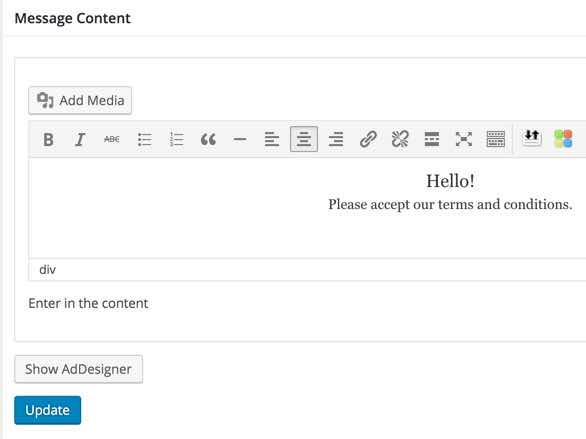Image resolution: width=586 pixels, height=439 pixels.
Task: Insert Read More tag
Action: (x=432, y=140)
